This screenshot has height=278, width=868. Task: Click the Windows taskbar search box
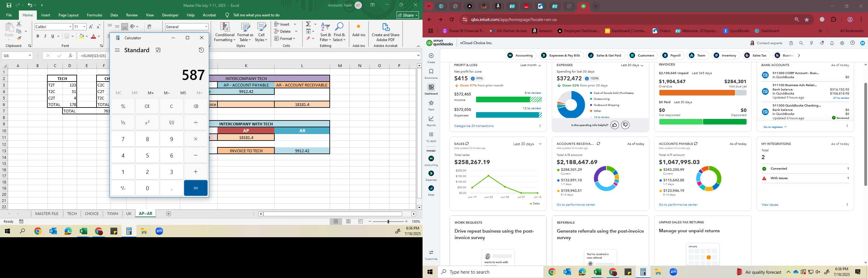pyautogui.click(x=491, y=272)
